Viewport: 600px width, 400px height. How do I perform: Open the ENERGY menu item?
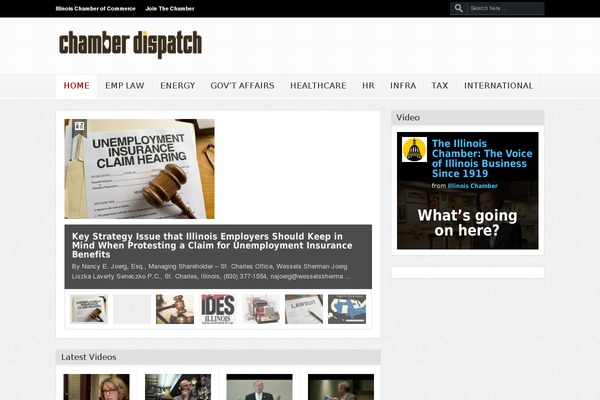click(x=178, y=86)
